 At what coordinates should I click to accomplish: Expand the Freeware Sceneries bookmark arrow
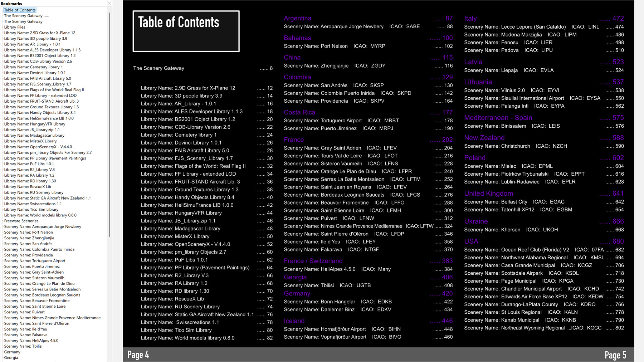click(x=2, y=221)
